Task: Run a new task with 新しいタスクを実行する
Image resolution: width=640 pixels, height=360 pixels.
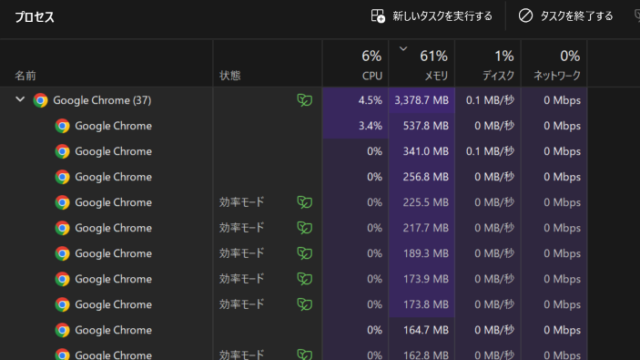Action: 442,16
